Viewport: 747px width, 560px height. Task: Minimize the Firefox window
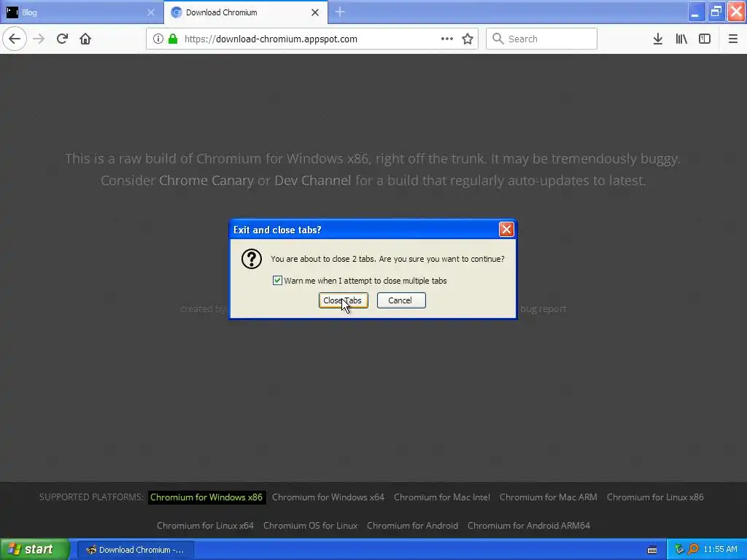coord(696,12)
